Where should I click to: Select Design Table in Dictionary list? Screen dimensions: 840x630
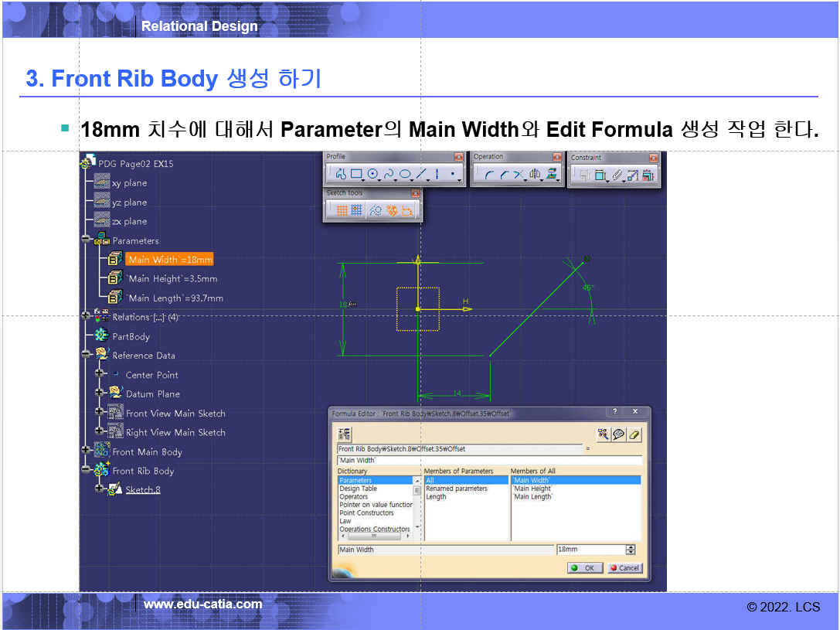[359, 489]
